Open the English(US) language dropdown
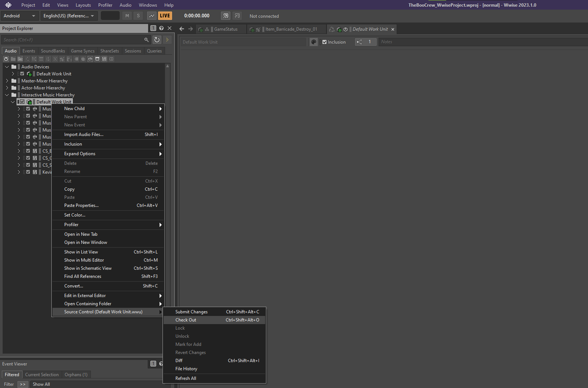 tap(69, 16)
